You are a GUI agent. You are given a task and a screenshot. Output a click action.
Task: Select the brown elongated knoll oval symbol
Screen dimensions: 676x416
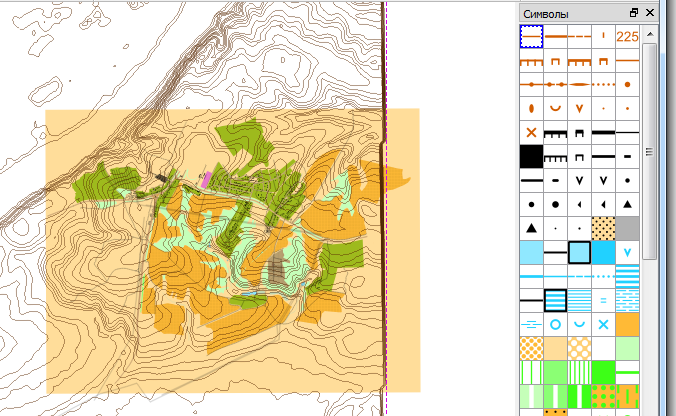point(531,108)
